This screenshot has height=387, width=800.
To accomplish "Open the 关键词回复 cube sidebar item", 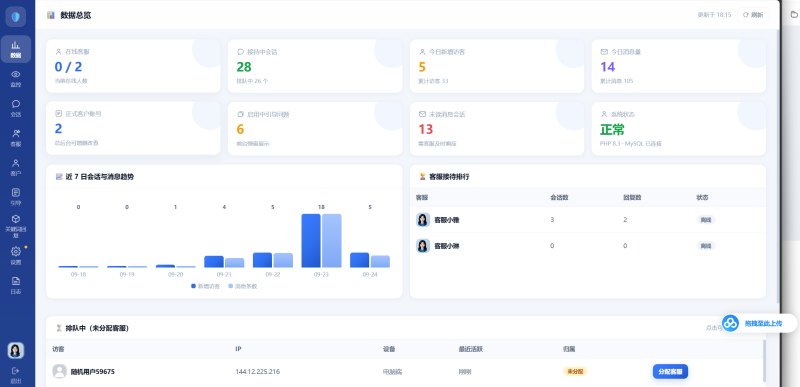I will (16, 226).
